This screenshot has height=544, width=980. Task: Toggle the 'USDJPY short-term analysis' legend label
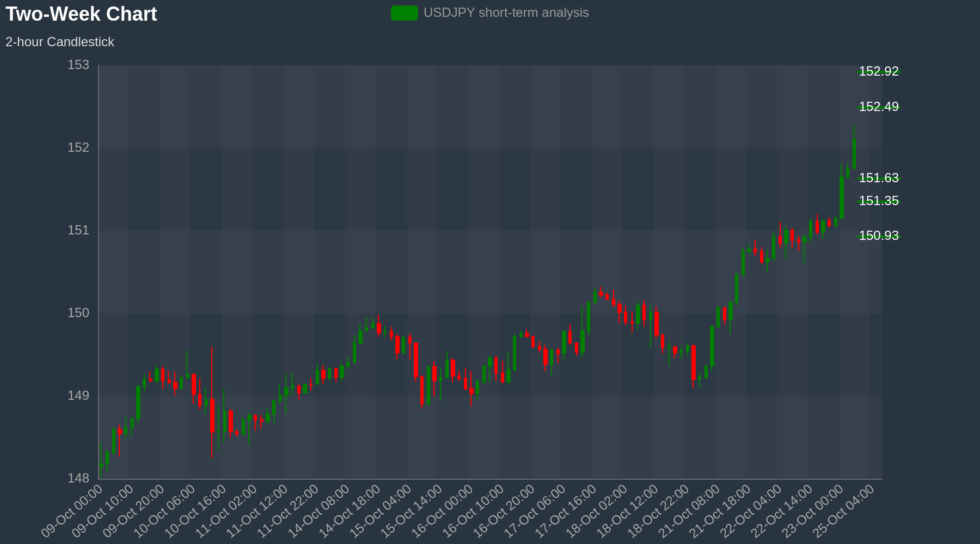point(506,13)
